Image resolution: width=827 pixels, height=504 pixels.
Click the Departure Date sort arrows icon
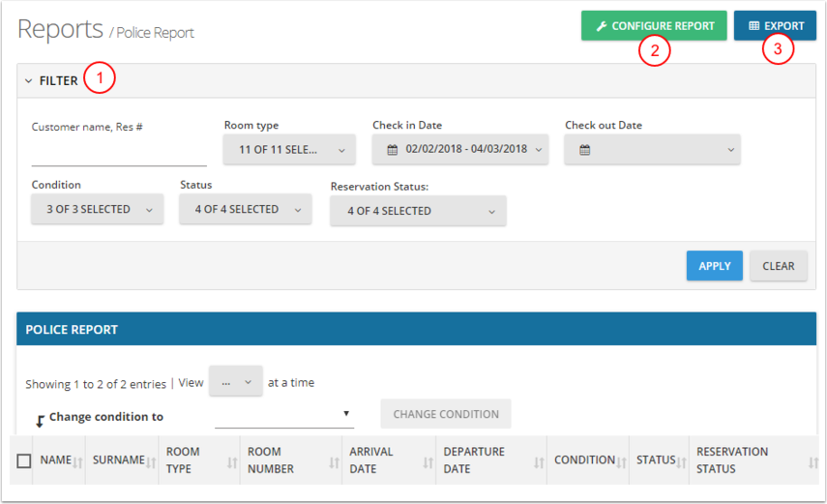coord(538,463)
